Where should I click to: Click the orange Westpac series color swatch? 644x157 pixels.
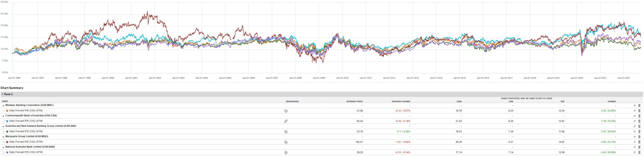(x=7, y=111)
